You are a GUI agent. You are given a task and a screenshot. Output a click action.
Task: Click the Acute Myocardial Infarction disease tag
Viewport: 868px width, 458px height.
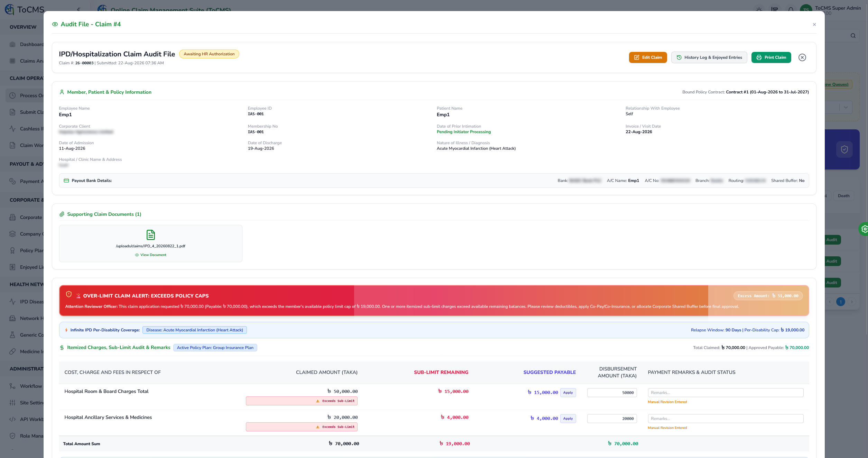(194, 330)
